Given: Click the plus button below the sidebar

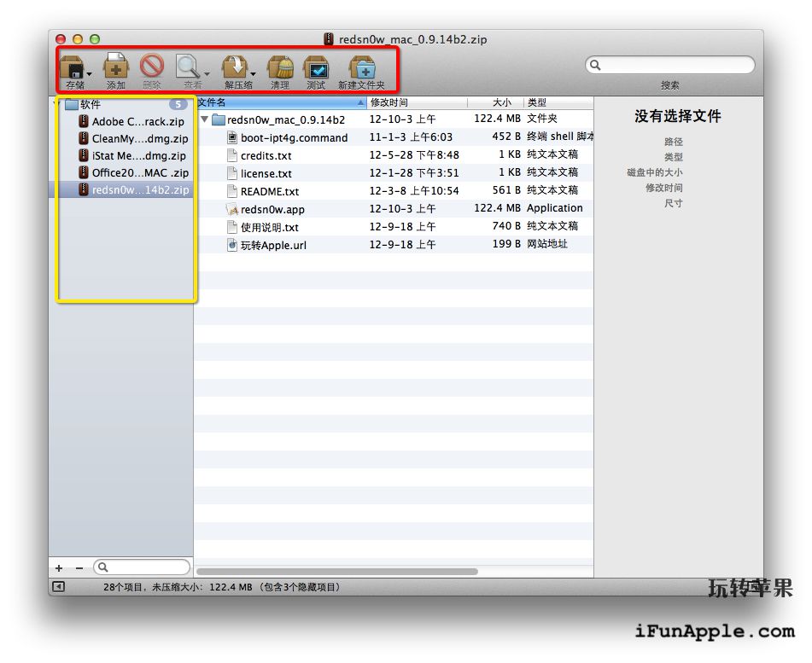Looking at the screenshot, I should [x=59, y=567].
